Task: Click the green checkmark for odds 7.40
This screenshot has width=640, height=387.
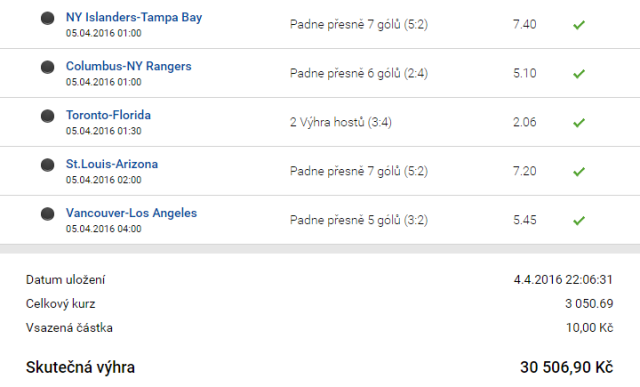Action: tap(579, 25)
